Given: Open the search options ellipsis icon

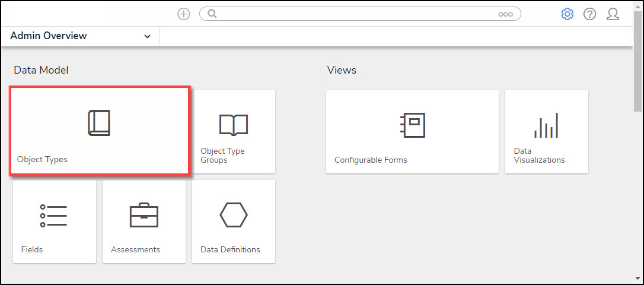Looking at the screenshot, I should point(506,14).
